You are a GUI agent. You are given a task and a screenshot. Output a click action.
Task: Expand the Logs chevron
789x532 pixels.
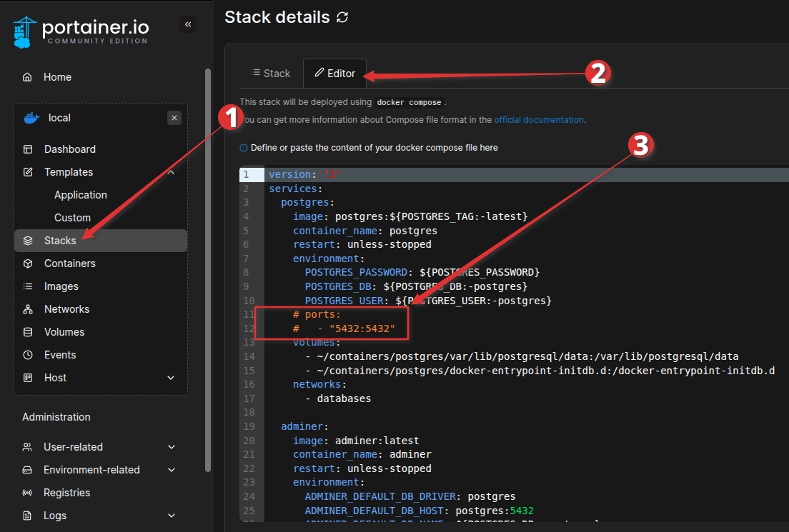[172, 516]
